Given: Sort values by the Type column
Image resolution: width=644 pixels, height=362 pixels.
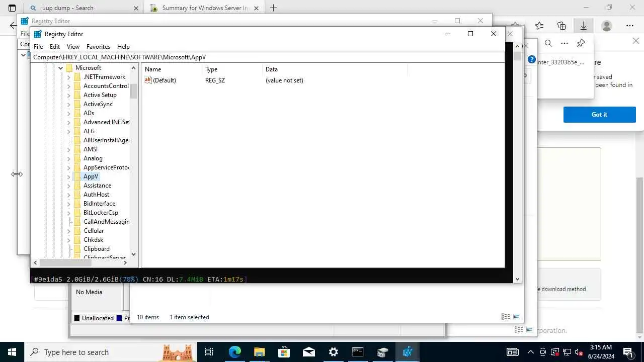Looking at the screenshot, I should pyautogui.click(x=232, y=69).
